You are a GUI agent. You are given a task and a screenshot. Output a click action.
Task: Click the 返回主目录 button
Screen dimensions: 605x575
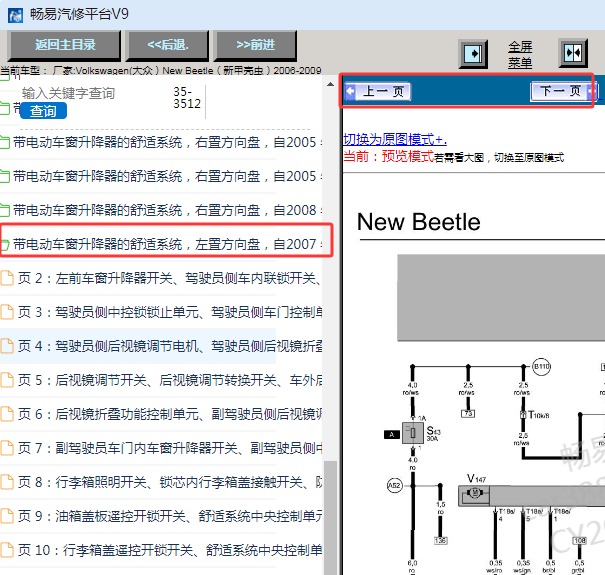click(x=64, y=46)
